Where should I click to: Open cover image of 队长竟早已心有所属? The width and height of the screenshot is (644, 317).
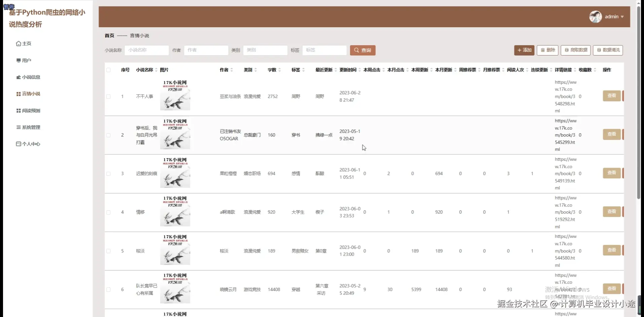(x=175, y=288)
